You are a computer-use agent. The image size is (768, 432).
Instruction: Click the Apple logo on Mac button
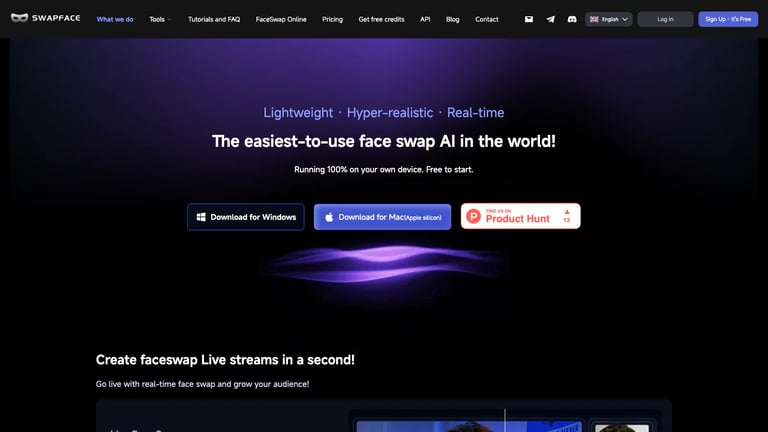(329, 217)
